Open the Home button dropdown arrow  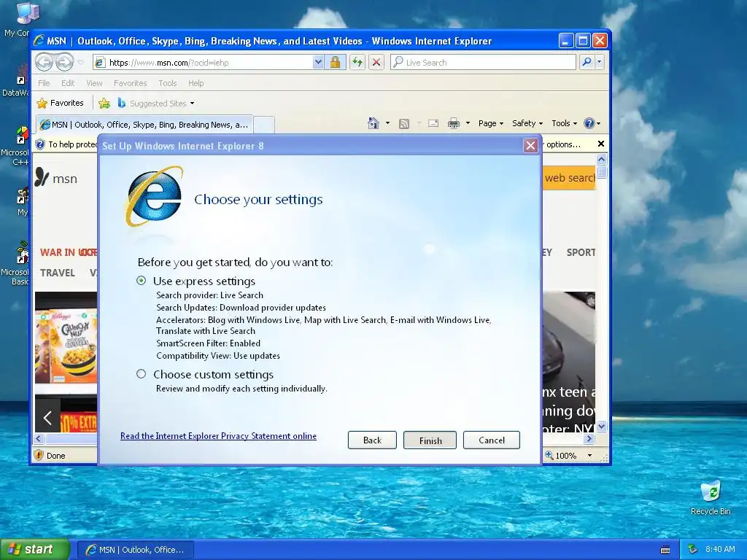(x=387, y=123)
